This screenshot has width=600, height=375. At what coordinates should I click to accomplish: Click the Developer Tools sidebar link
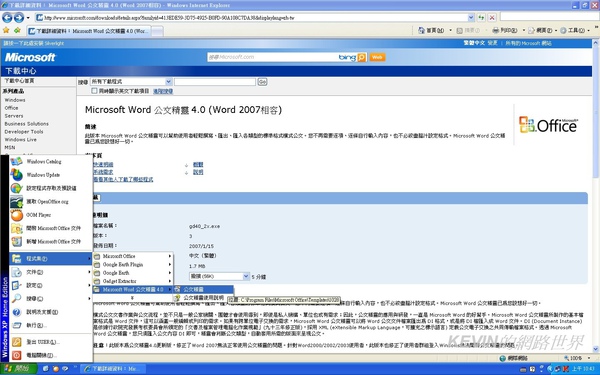click(x=24, y=132)
